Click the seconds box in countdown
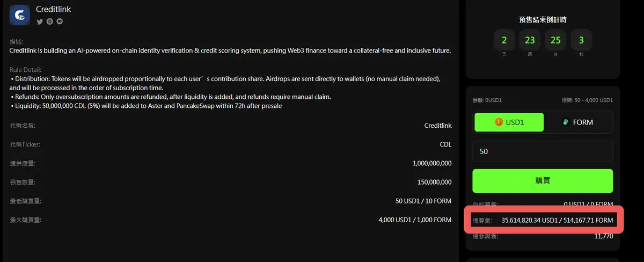Image resolution: width=644 pixels, height=262 pixels. pyautogui.click(x=581, y=40)
